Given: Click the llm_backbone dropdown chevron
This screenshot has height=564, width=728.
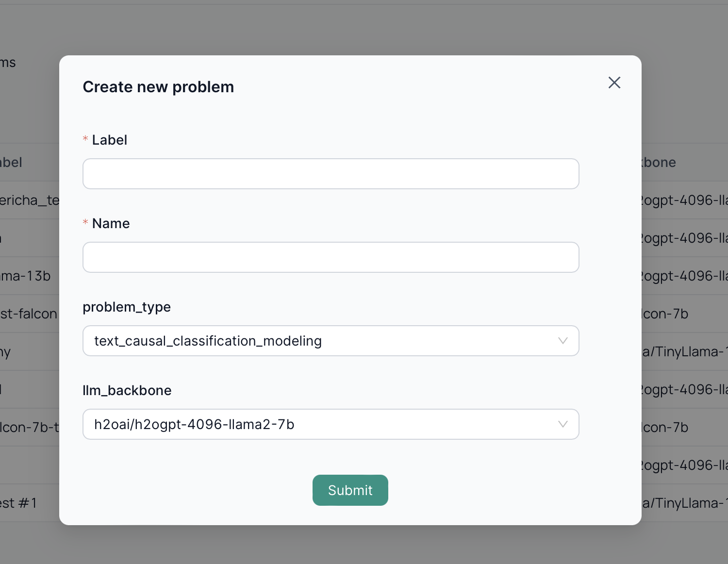Looking at the screenshot, I should coord(563,424).
